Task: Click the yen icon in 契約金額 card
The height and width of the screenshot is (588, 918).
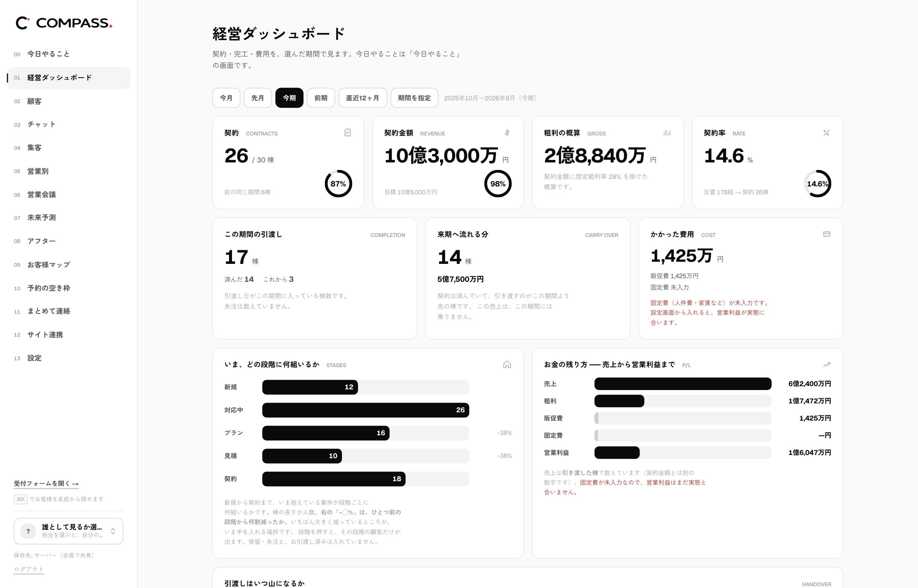Action: click(507, 133)
